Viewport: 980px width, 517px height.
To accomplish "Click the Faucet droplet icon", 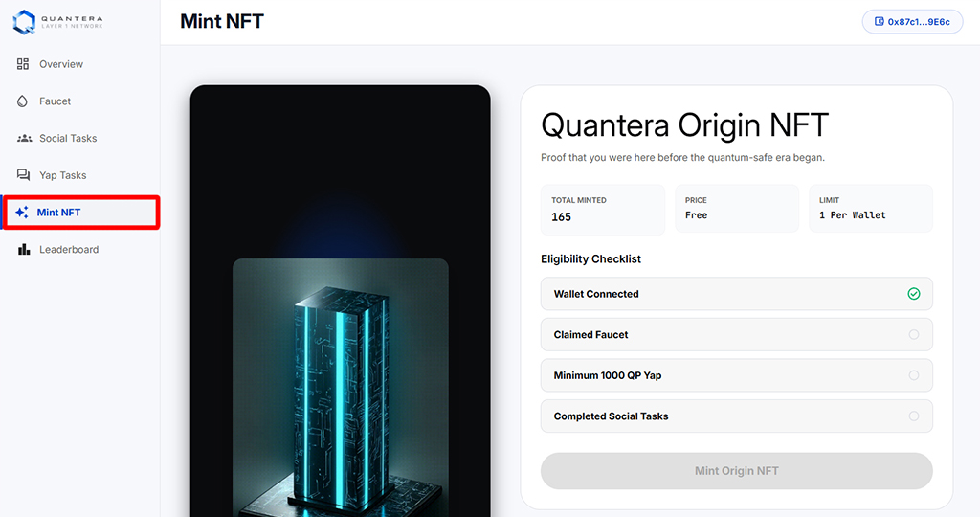I will click(x=23, y=101).
